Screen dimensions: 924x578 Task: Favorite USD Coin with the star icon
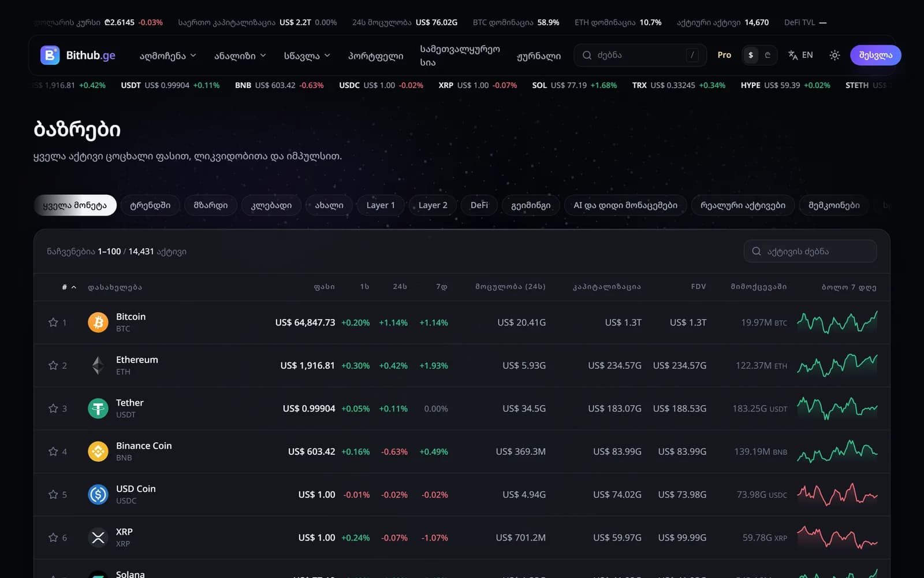point(53,495)
